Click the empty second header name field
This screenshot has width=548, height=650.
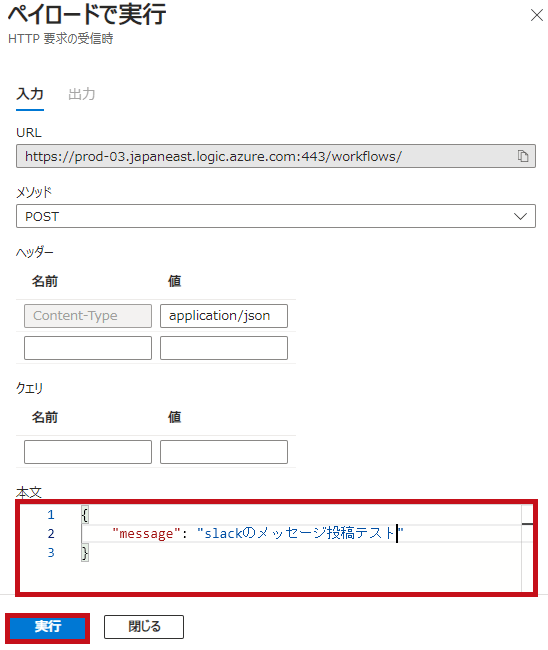pyautogui.click(x=88, y=348)
